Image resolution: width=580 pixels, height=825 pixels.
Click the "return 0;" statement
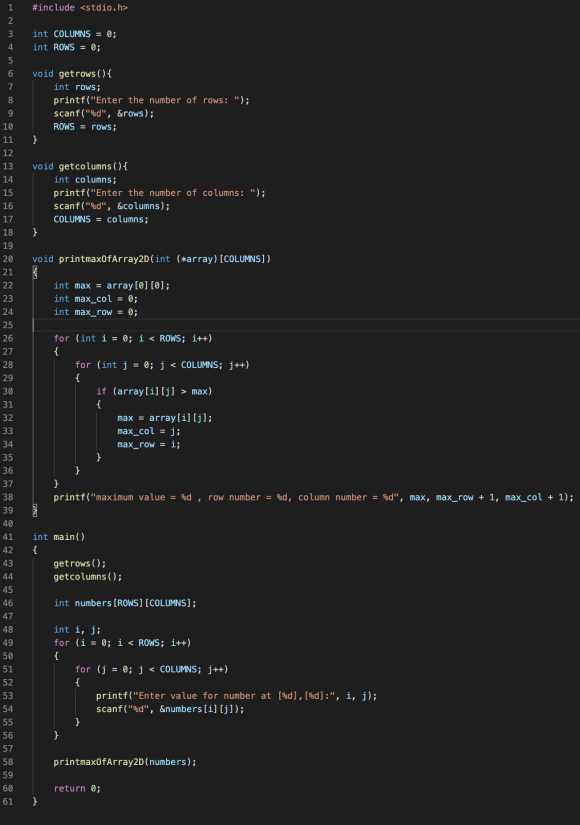coord(77,788)
